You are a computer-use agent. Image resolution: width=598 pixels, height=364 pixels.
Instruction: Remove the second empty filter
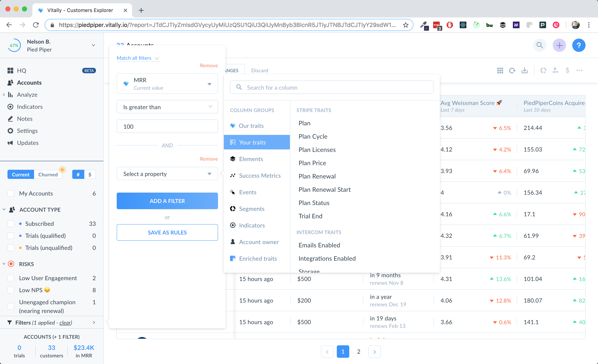pos(209,159)
